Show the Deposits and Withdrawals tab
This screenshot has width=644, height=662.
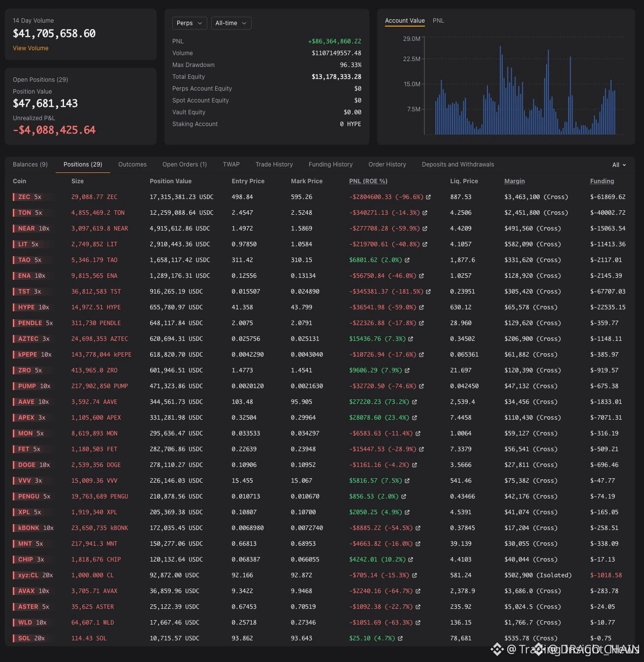[458, 165]
